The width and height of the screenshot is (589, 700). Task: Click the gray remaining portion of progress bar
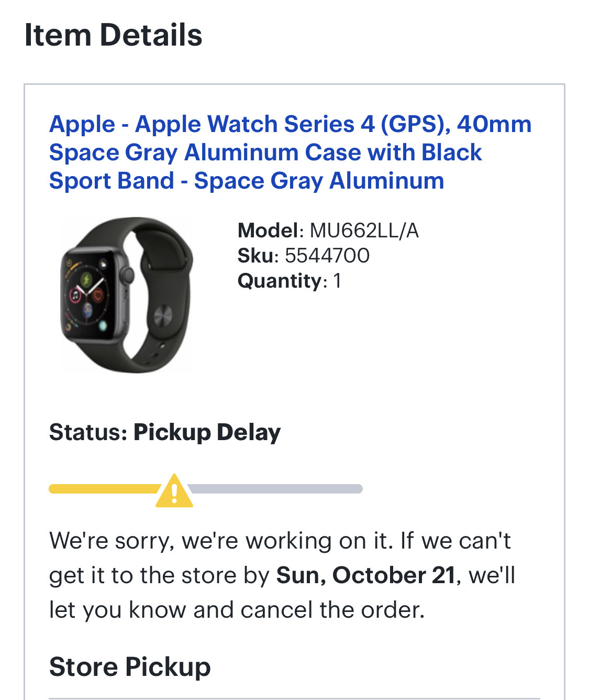275,489
